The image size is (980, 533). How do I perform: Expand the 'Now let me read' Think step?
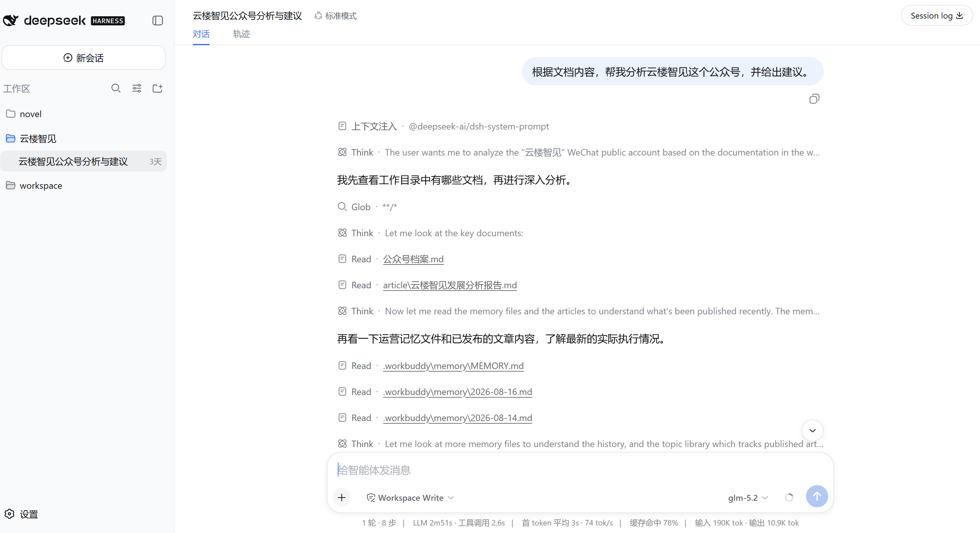coord(579,311)
